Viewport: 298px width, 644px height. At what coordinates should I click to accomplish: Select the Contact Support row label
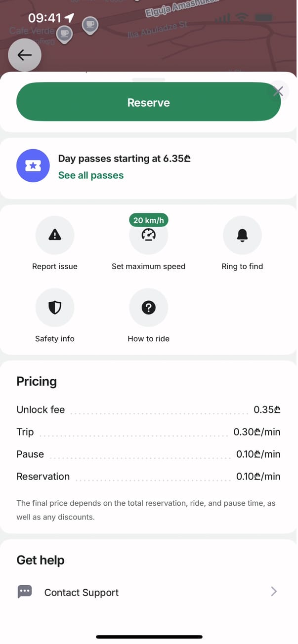click(x=82, y=593)
